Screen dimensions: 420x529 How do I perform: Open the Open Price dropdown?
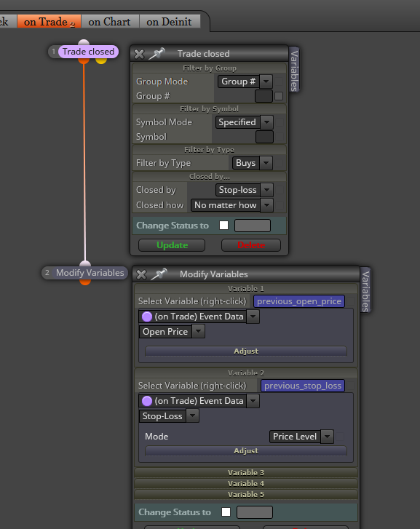[x=172, y=332]
